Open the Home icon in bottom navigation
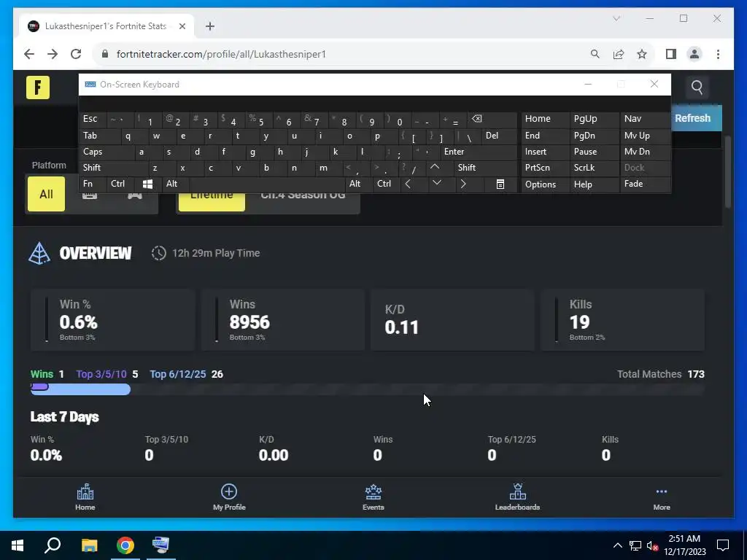The height and width of the screenshot is (560, 747). (85, 497)
